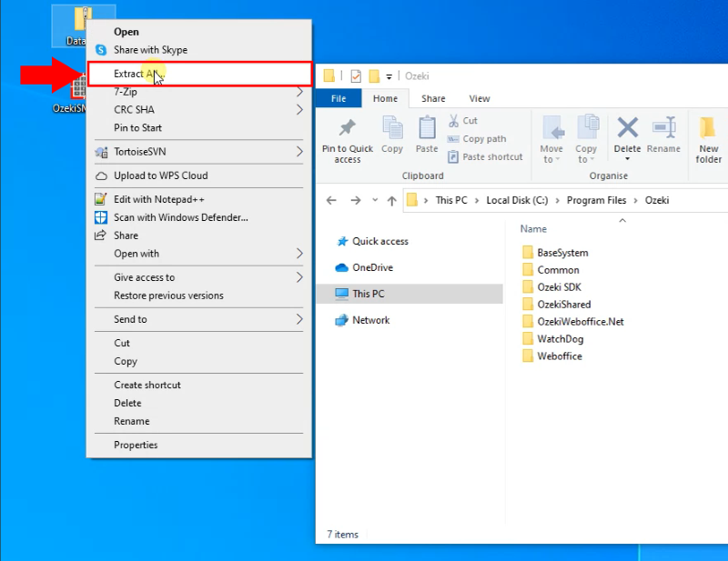This screenshot has width=728, height=561.
Task: Expand the Open with submenu
Action: [199, 254]
